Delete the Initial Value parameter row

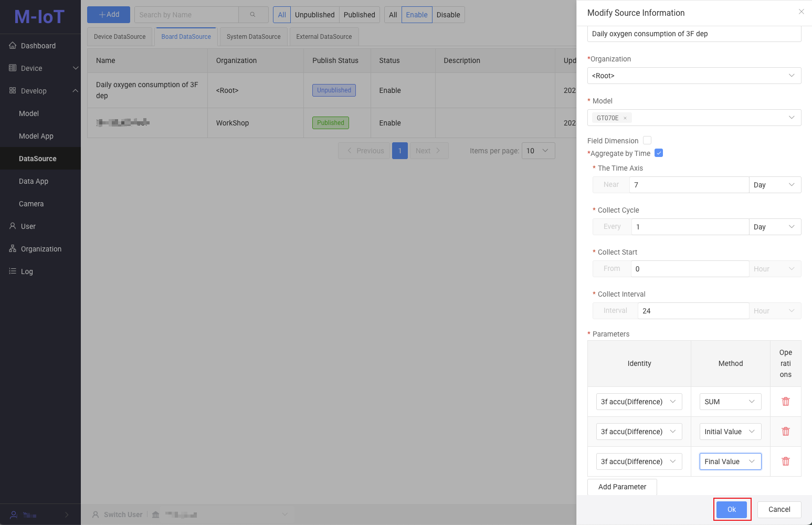click(x=785, y=432)
